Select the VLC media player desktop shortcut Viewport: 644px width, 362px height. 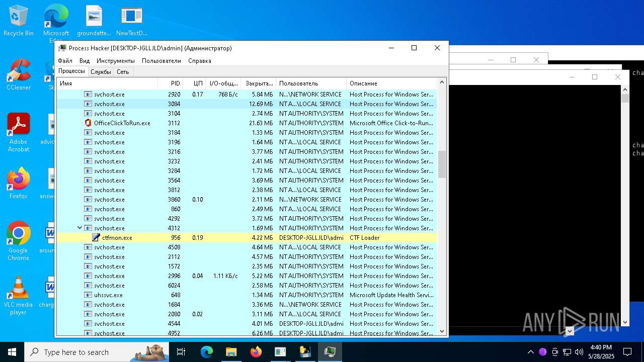(x=19, y=296)
